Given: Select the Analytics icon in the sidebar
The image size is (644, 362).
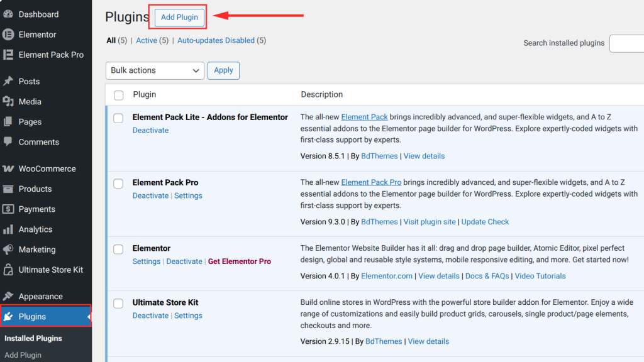Looking at the screenshot, I should click(x=9, y=229).
